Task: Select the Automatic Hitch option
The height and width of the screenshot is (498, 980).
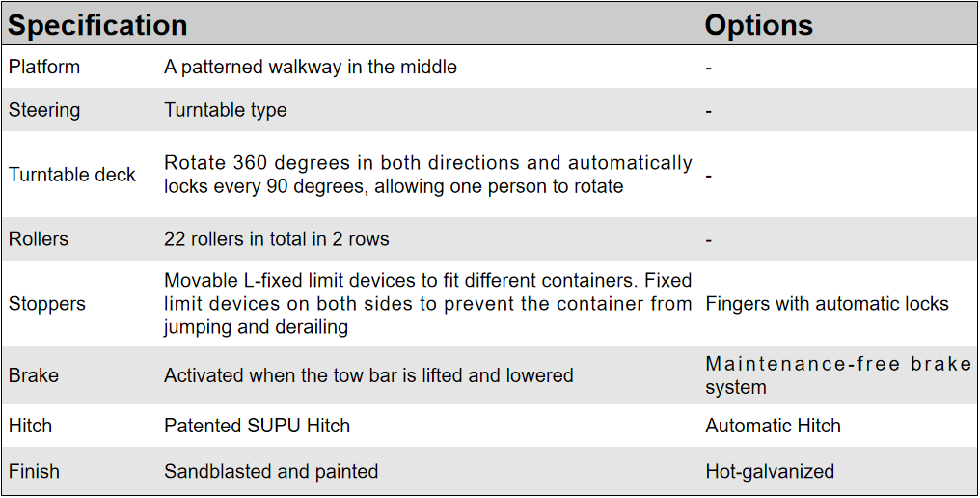Action: (x=773, y=426)
